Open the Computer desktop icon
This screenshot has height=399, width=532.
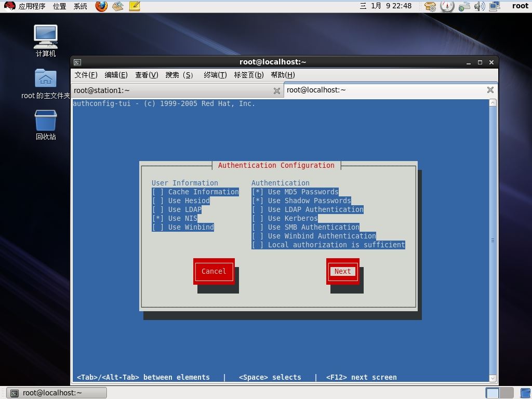click(46, 41)
